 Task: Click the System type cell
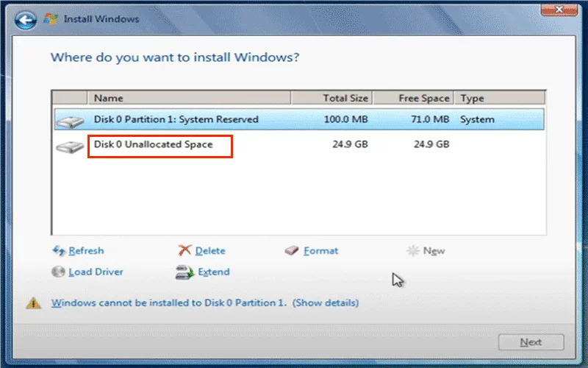[477, 119]
